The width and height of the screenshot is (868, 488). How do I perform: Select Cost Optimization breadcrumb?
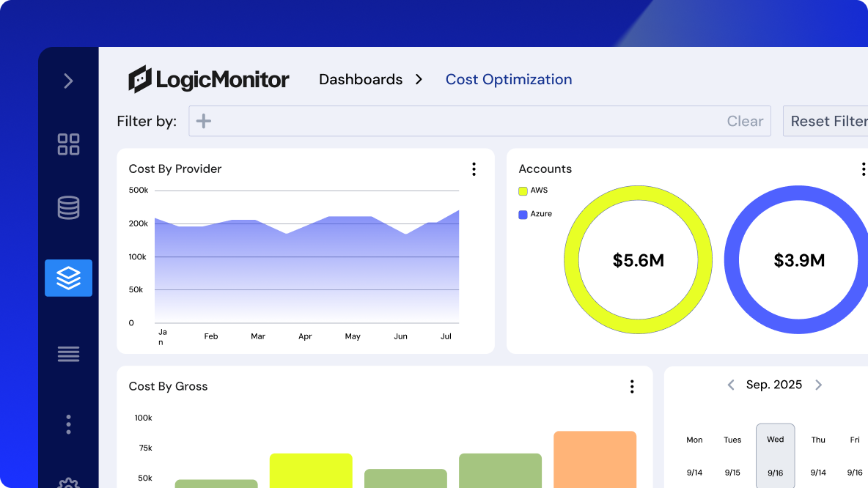509,79
